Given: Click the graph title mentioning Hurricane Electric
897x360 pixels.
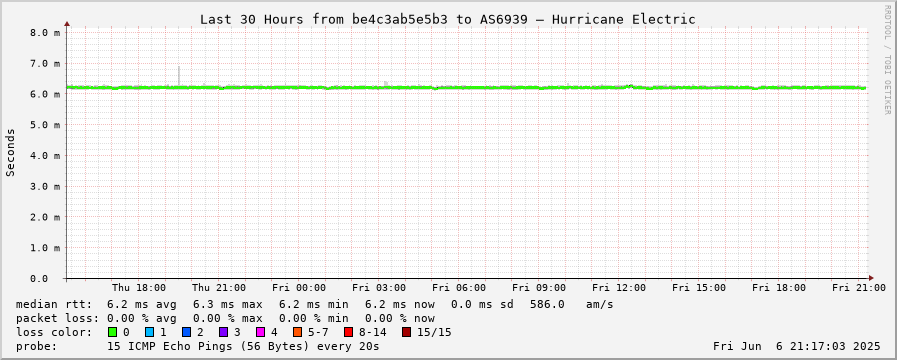Looking at the screenshot, I should [448, 19].
